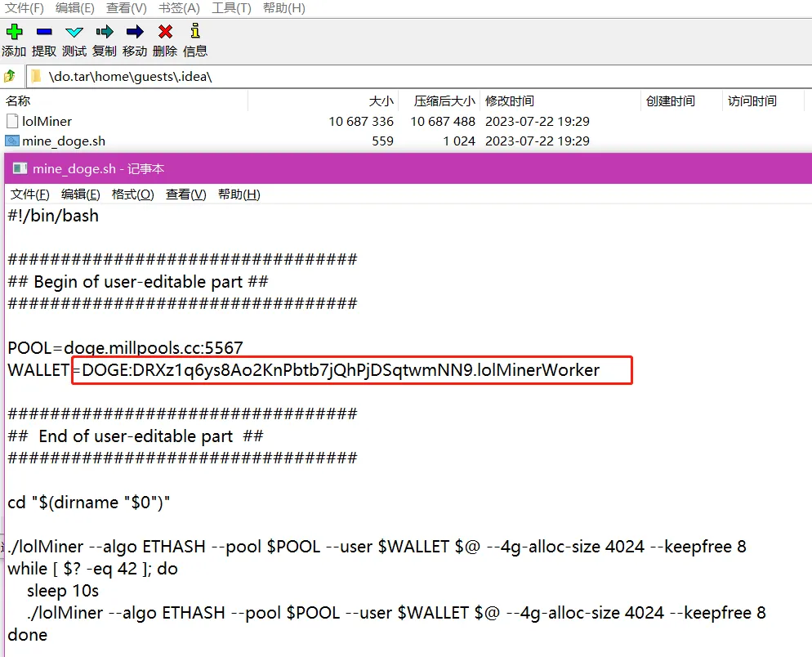This screenshot has width=812, height=657.
Task: Open the Bookmarks (书签) menu
Action: [179, 8]
